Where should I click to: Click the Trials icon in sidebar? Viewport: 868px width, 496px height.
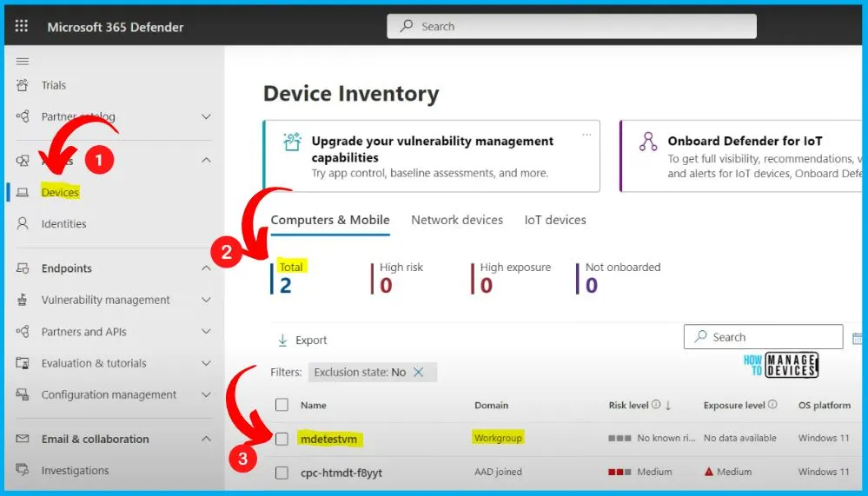(x=22, y=85)
